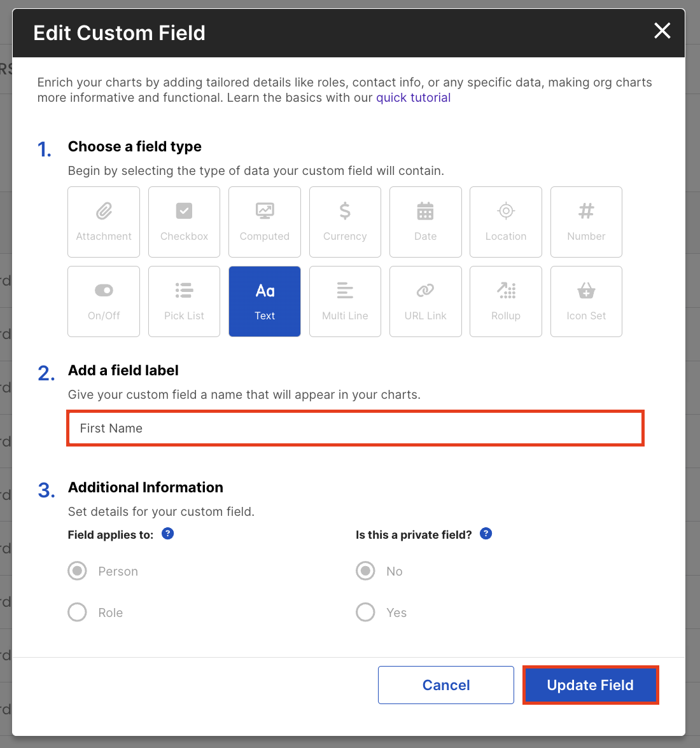Viewport: 700px width, 748px height.
Task: Pick the Computed field type
Action: click(x=265, y=221)
